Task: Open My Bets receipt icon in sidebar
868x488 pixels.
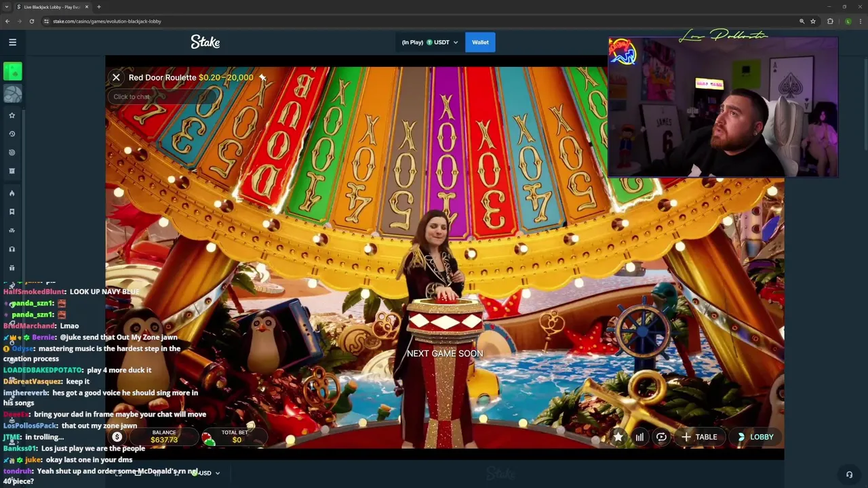Action: point(12,171)
